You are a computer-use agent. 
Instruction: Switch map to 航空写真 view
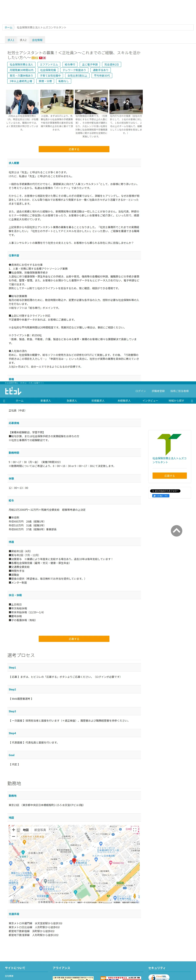click(x=40, y=830)
